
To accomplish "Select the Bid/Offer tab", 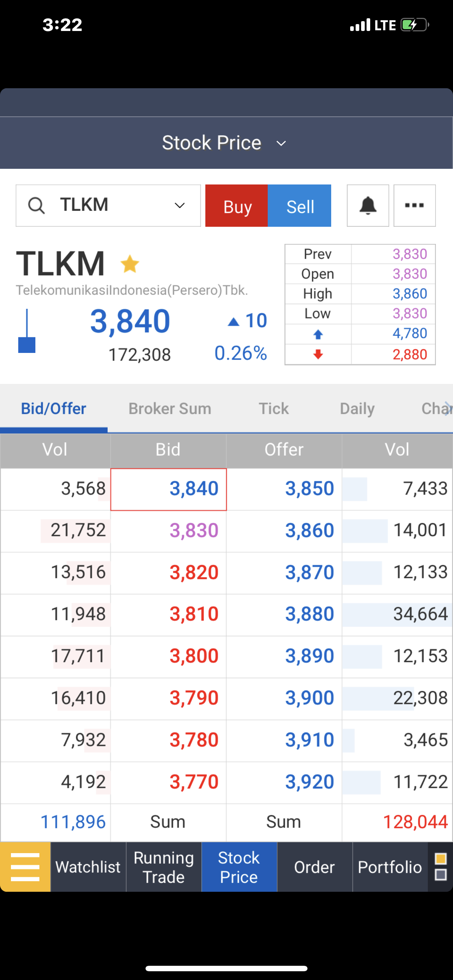I will pyautogui.click(x=54, y=409).
